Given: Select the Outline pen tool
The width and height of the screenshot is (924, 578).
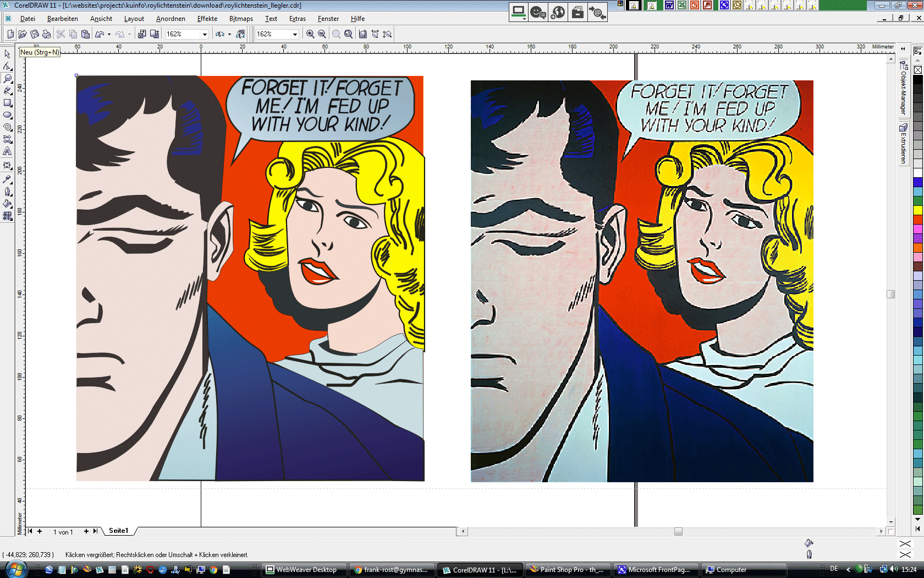Looking at the screenshot, I should pyautogui.click(x=8, y=192).
